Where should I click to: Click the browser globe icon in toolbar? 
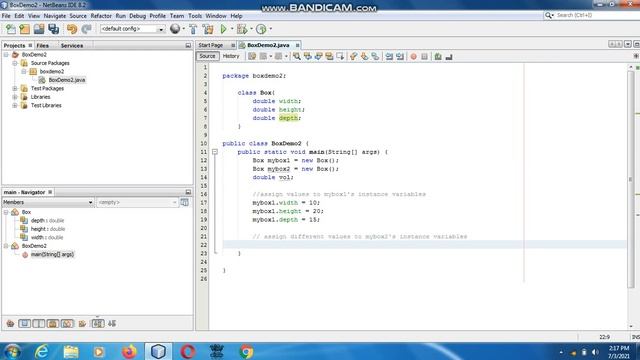click(175, 29)
